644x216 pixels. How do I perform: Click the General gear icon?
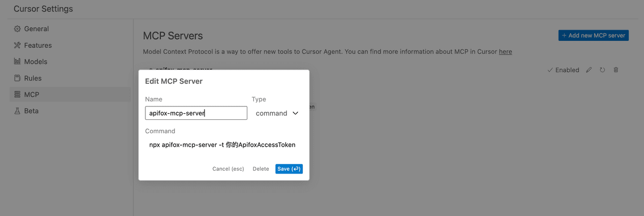[x=17, y=29]
